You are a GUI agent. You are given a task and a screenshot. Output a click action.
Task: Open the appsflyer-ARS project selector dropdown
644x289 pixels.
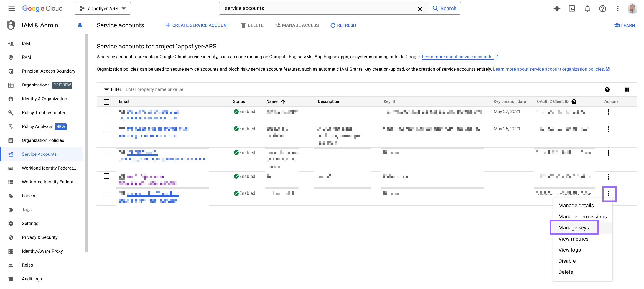click(103, 9)
